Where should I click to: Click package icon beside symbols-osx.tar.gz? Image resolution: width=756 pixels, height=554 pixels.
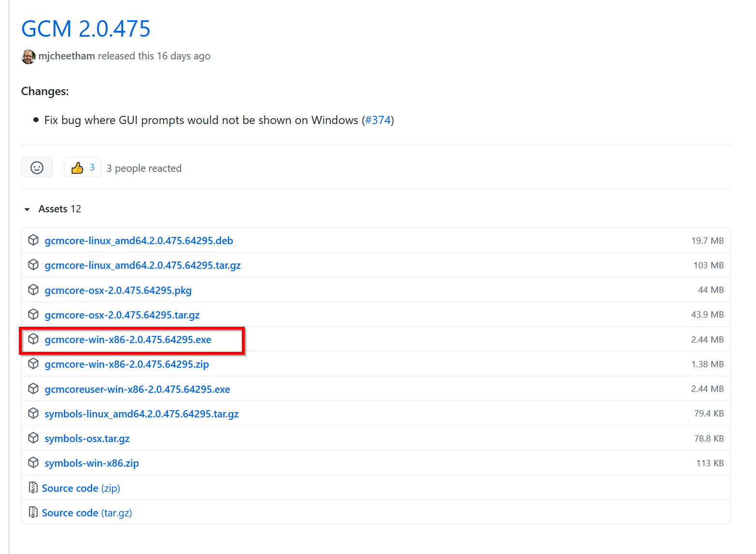pyautogui.click(x=33, y=438)
